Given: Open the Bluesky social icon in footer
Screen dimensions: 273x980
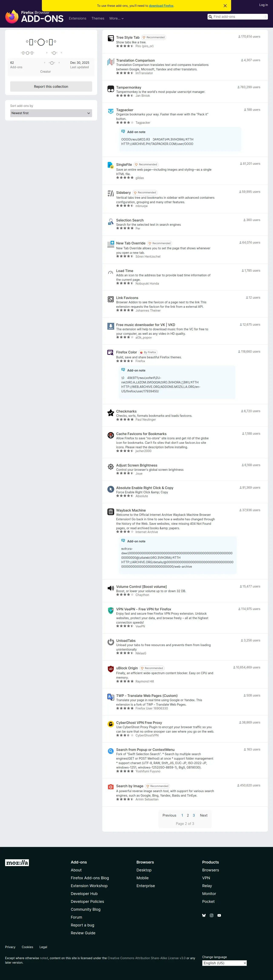Looking at the screenshot, I should point(204,915).
